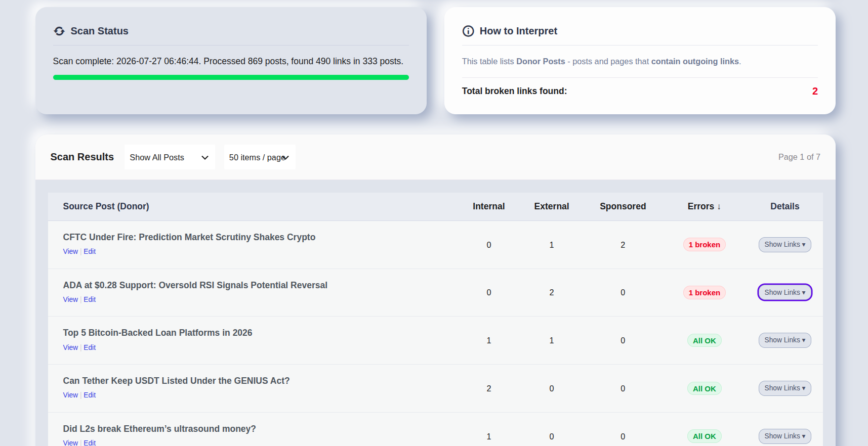Expand Show Links for ADA at $0.28 post
The image size is (868, 446).
point(784,292)
